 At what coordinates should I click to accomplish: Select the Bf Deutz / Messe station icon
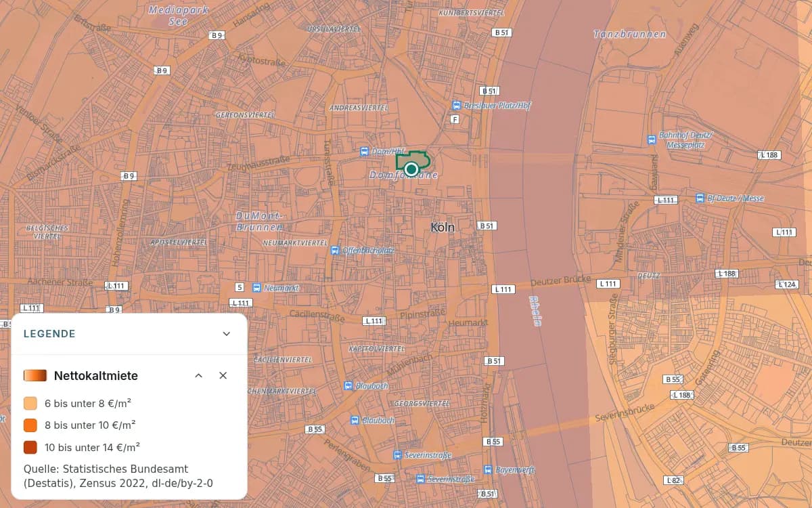point(700,198)
